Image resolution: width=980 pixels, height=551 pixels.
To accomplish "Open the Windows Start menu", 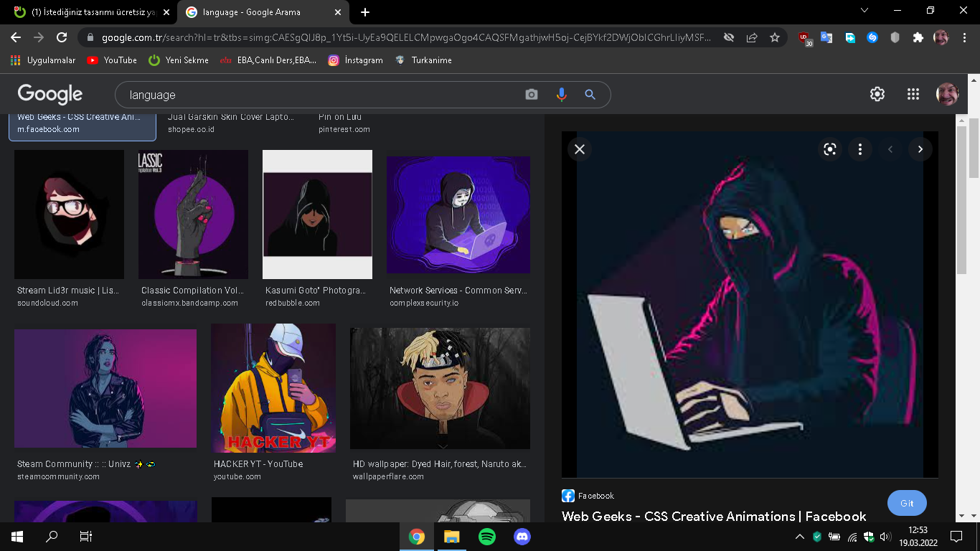I will pyautogui.click(x=17, y=537).
